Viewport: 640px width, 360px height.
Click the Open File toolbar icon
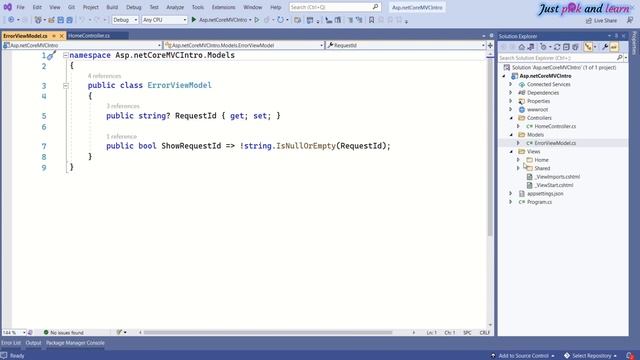(x=51, y=20)
